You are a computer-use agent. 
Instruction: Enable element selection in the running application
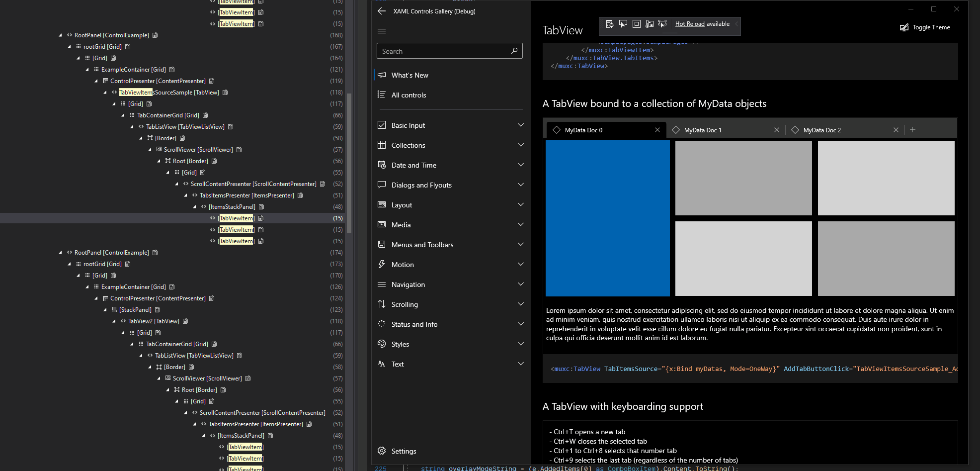623,23
